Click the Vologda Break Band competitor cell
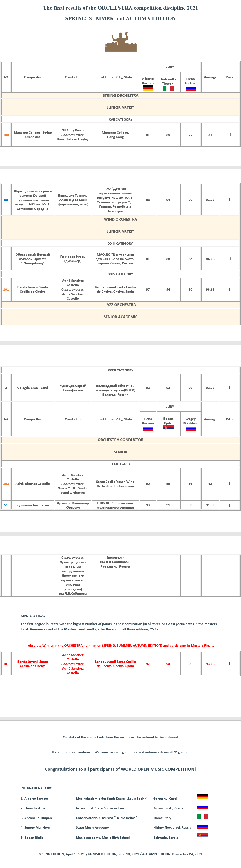The height and width of the screenshot is (868, 241). click(33, 388)
